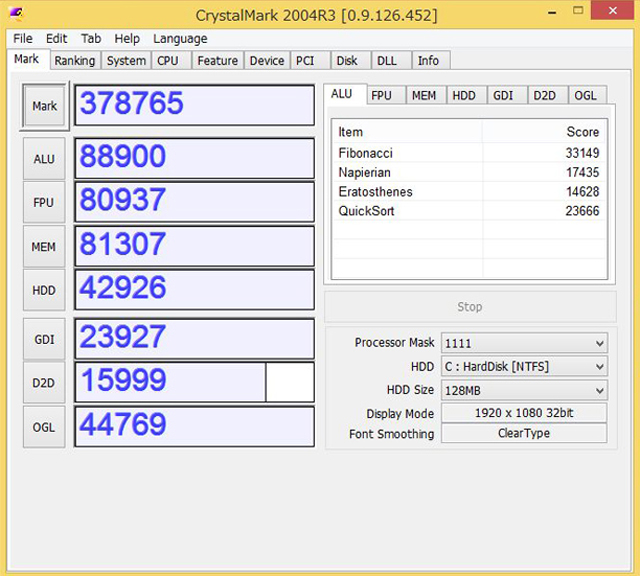
Task: Maximize the CrystalMark window
Action: 578,11
